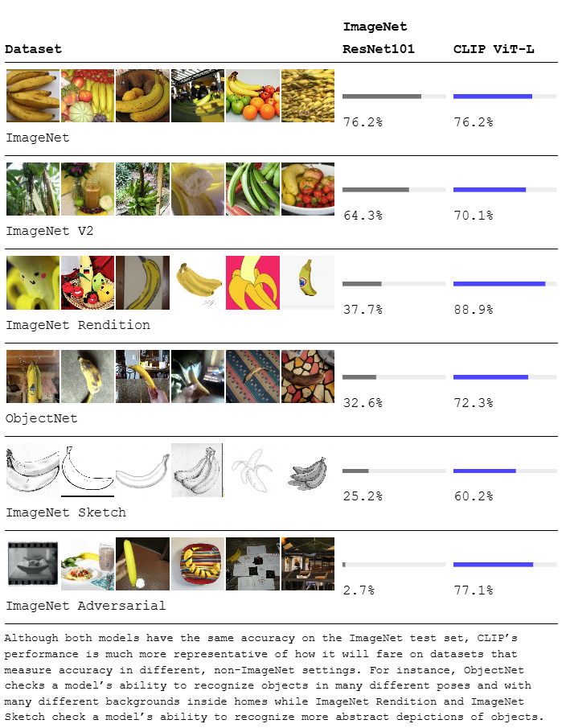Image resolution: width=566 pixels, height=728 pixels.
Task: Open the first ImageNet banana bunch thumbnail
Action: coord(32,96)
